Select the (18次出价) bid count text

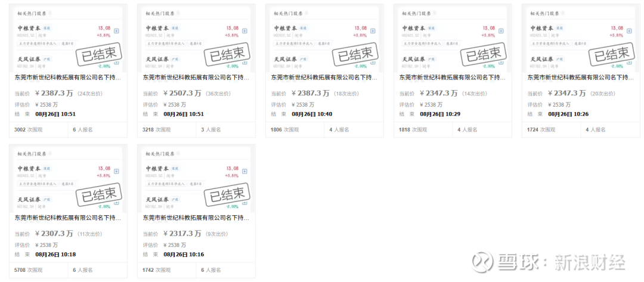pos(346,94)
